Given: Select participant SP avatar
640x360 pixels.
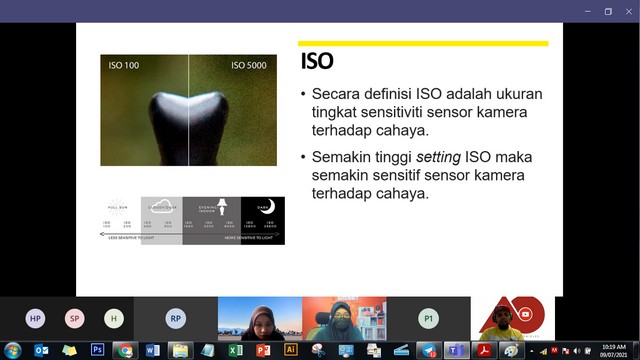Looking at the screenshot, I should (x=74, y=318).
